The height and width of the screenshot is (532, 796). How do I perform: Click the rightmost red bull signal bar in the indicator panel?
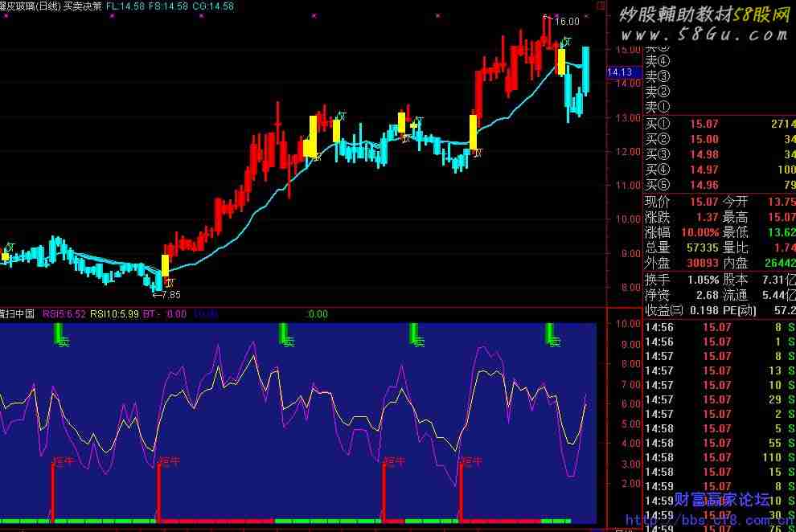[460, 492]
